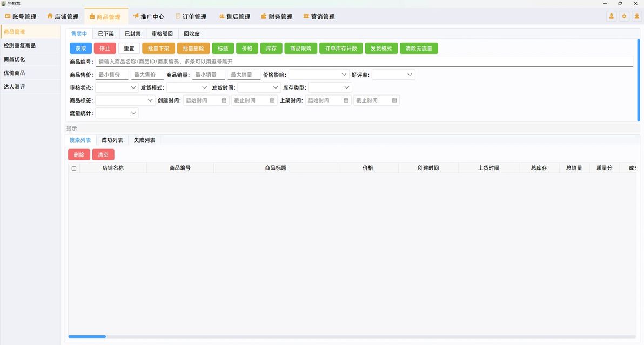Click the 质量分 column header
The height and width of the screenshot is (345, 644).
coord(604,168)
